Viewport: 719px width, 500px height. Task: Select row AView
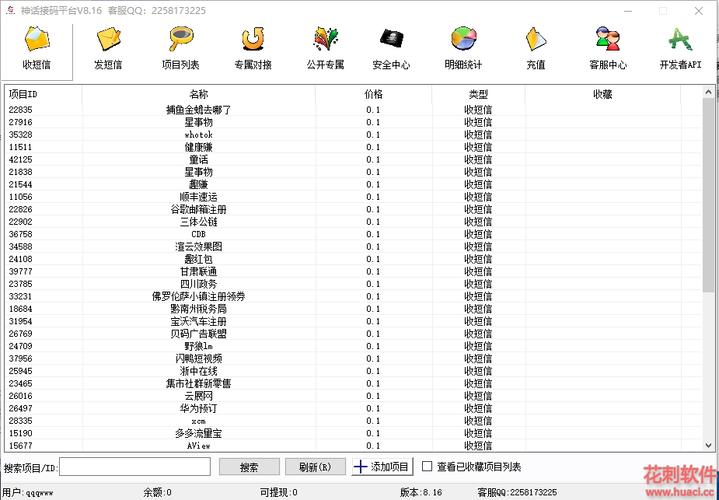point(353,445)
